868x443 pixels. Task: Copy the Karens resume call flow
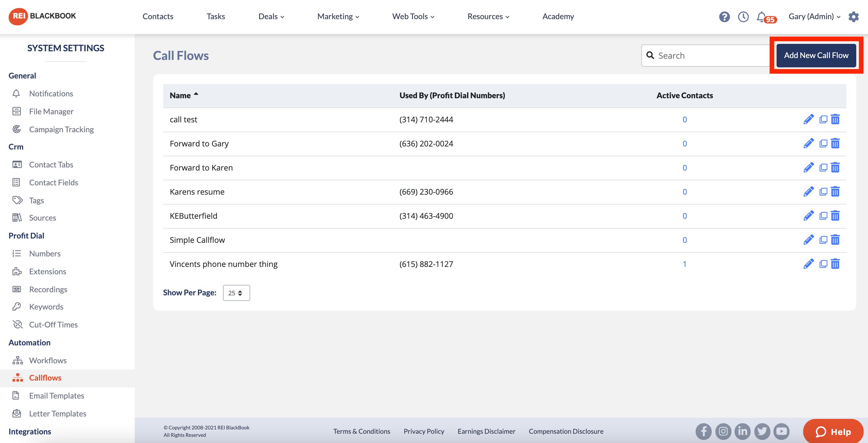tap(823, 192)
